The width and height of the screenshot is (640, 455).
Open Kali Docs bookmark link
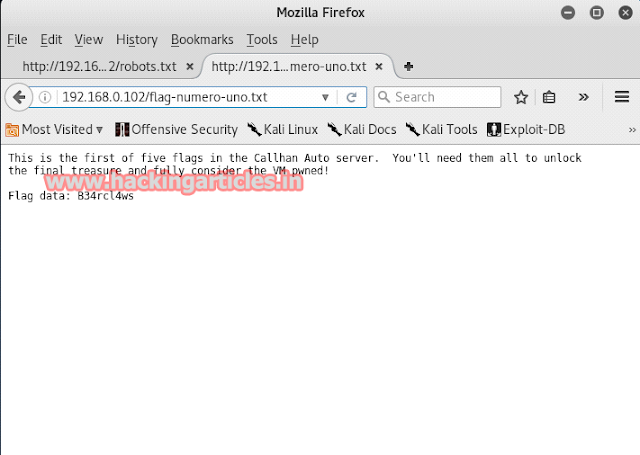point(370,130)
